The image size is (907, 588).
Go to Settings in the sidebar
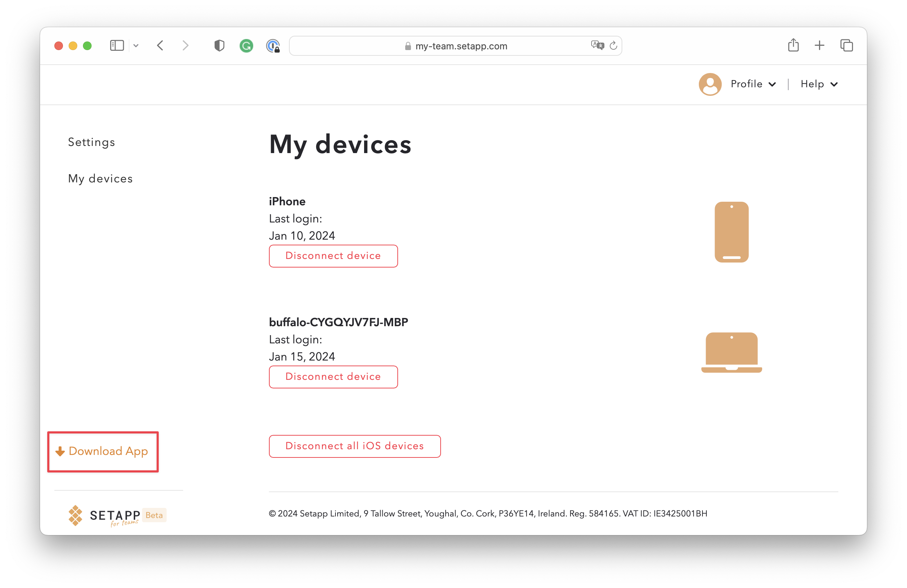coord(92,142)
